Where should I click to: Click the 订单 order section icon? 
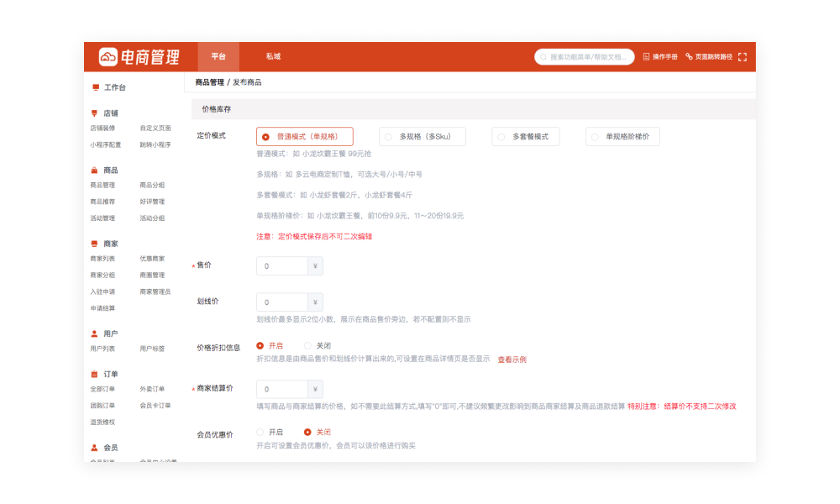(95, 373)
